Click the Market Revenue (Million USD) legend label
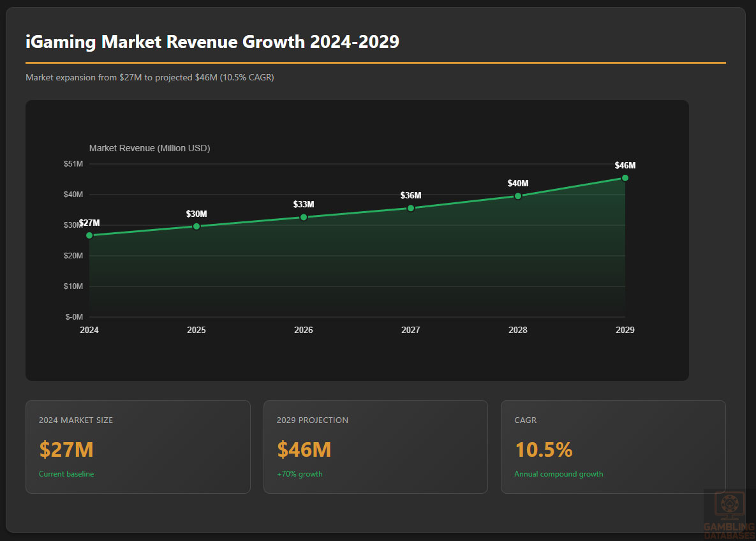The image size is (756, 541). click(149, 148)
